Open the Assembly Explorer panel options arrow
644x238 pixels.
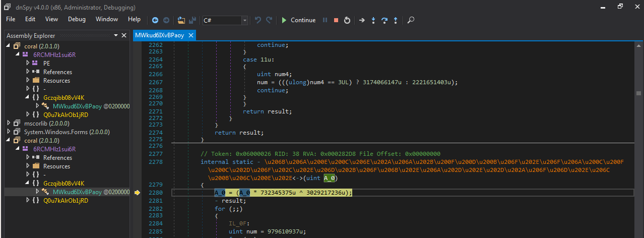coord(116,35)
